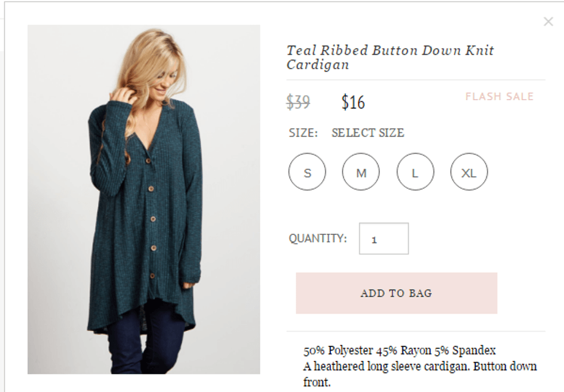
Task: Click the quantity input field
Action: pos(384,239)
